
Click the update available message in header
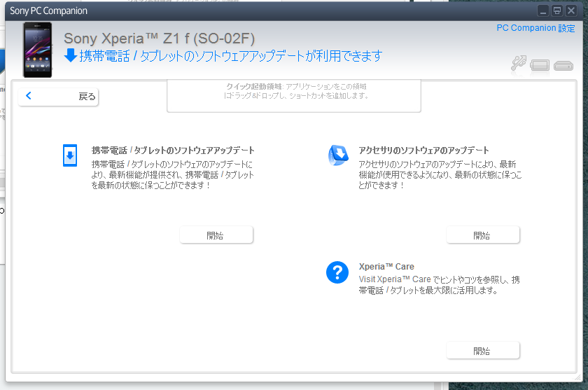coord(230,56)
